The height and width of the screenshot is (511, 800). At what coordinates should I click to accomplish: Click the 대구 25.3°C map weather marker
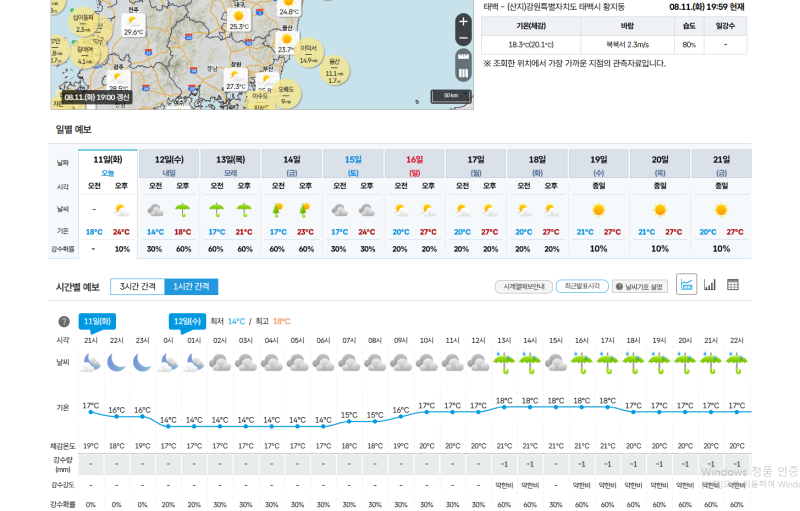(239, 20)
